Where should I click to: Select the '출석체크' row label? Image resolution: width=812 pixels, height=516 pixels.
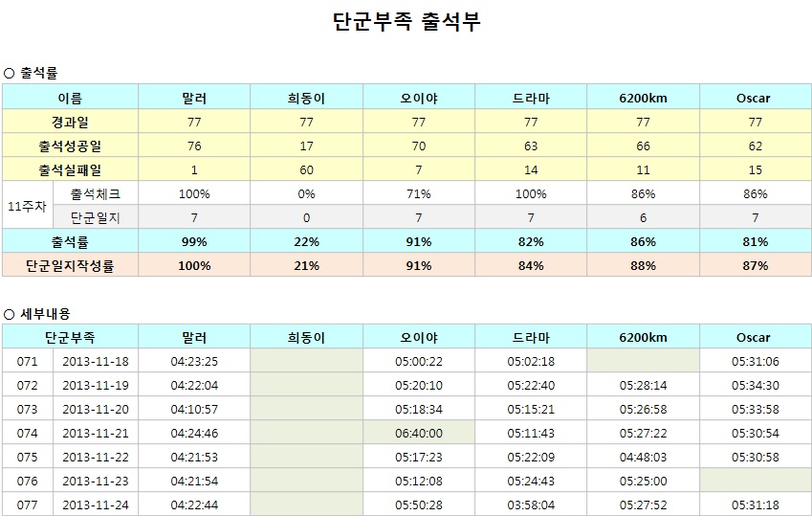(x=96, y=194)
